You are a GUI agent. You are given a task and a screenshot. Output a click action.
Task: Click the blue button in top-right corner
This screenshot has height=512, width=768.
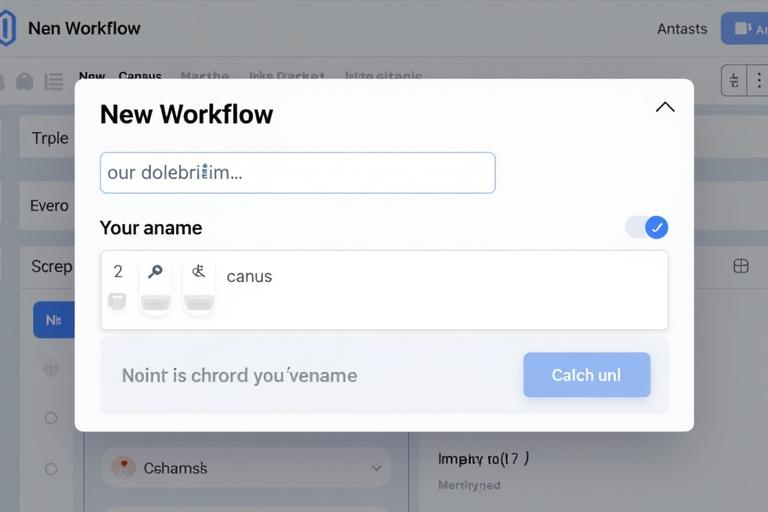point(746,28)
